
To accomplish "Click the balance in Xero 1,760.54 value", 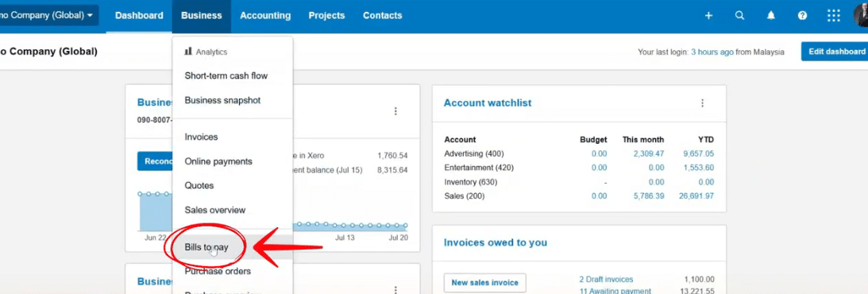I will pos(392,156).
